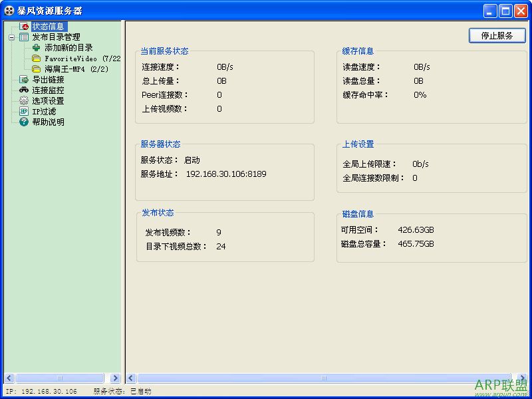The image size is (532, 399).
Task: Click the film reel app icon in title bar
Action: point(9,11)
